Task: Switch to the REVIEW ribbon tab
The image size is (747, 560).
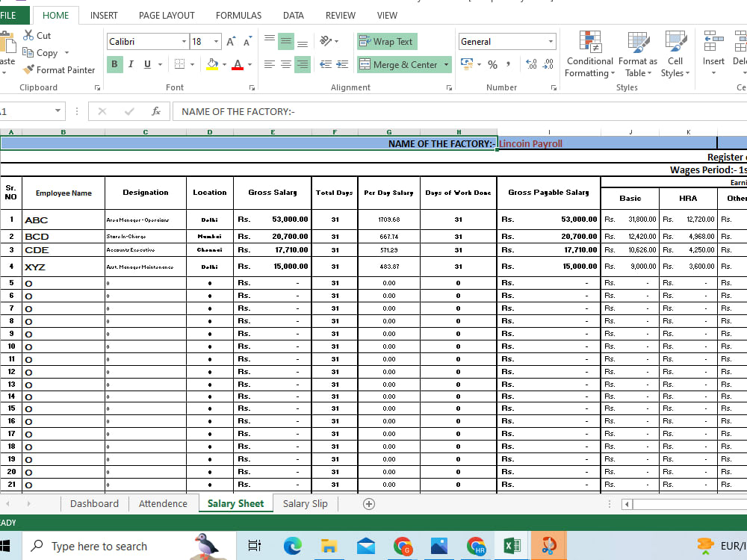Action: click(x=340, y=15)
